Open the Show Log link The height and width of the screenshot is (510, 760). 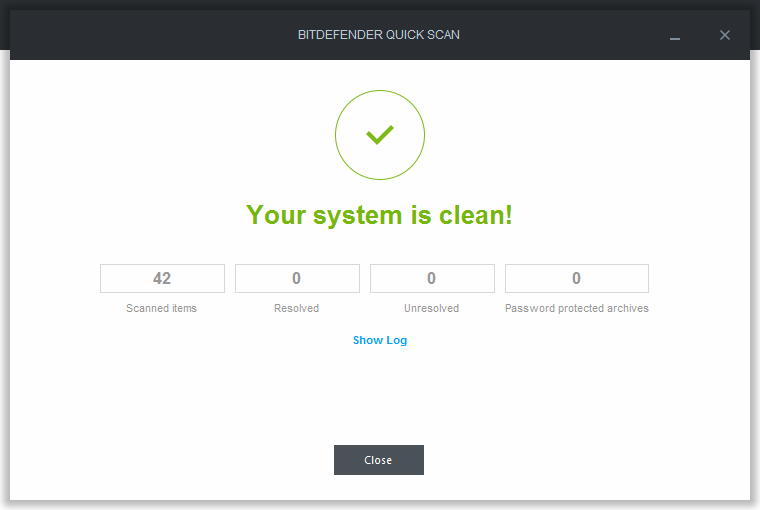click(380, 340)
